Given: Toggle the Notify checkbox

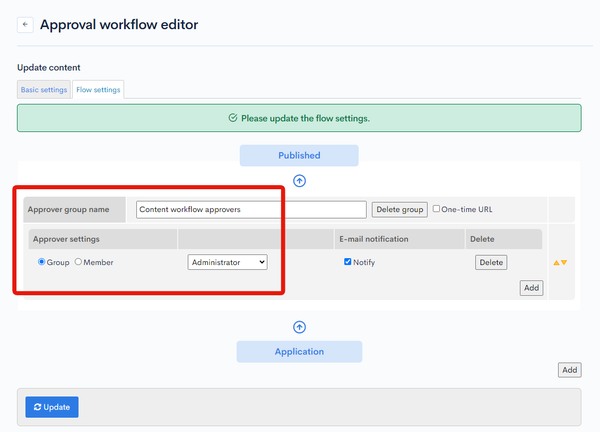Looking at the screenshot, I should click(x=347, y=262).
